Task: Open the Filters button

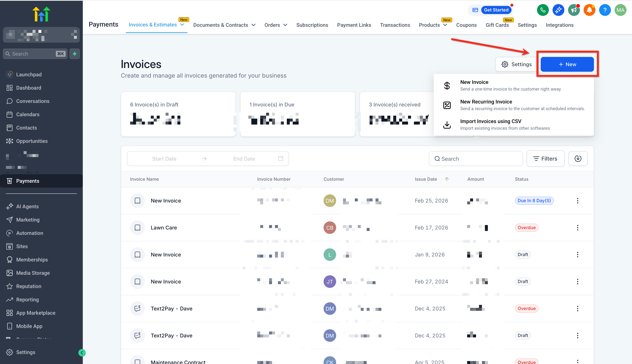Action: tap(545, 159)
